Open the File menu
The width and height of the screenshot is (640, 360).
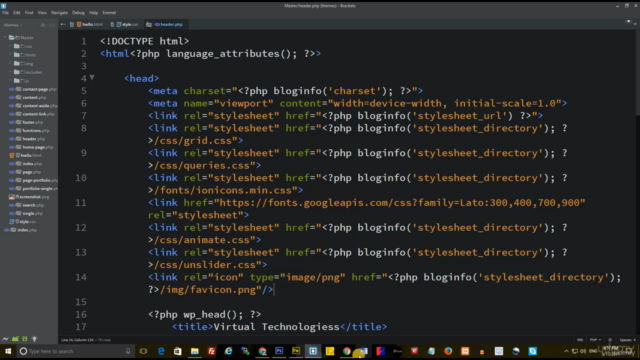coord(5,13)
